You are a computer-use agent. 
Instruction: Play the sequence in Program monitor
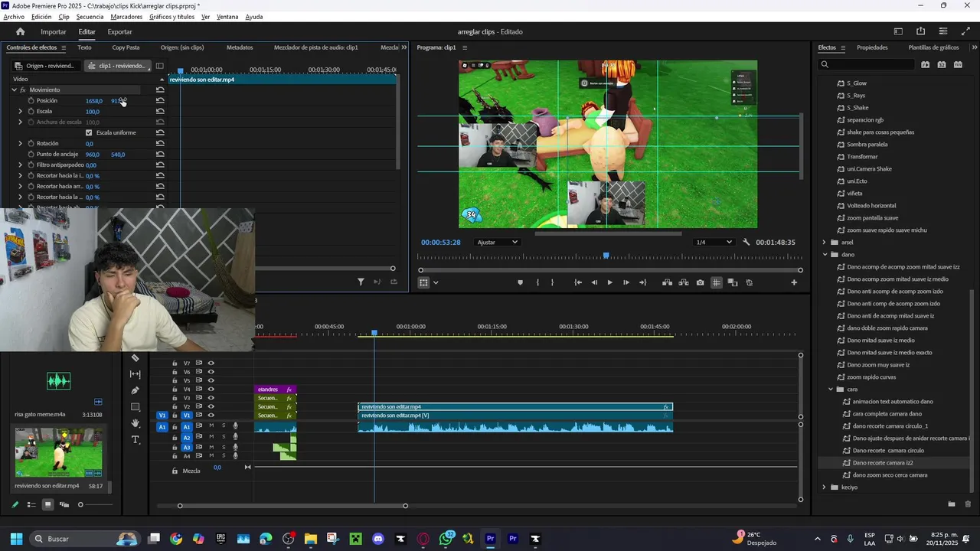(610, 282)
